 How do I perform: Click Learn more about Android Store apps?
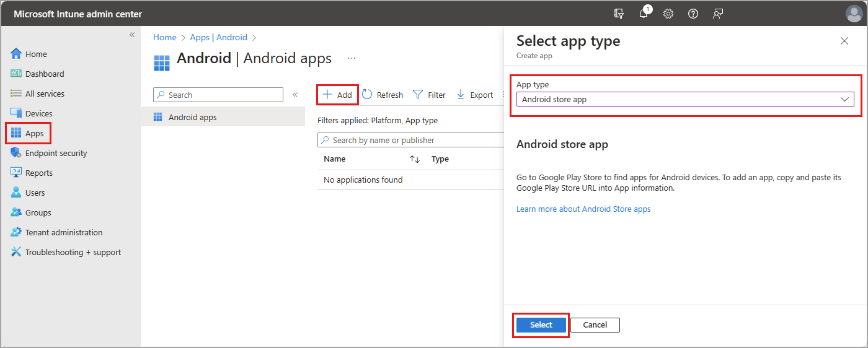(583, 209)
